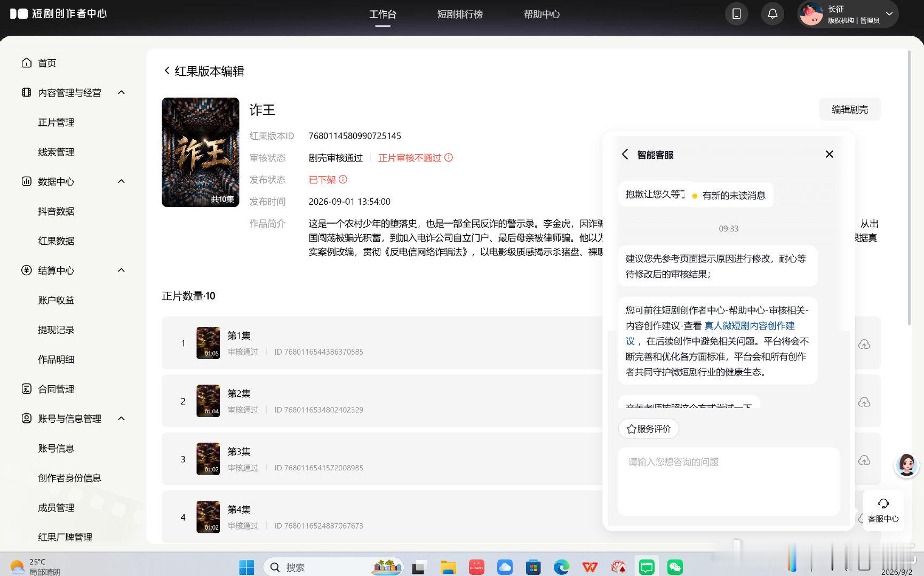Collapse the 数据中心 section
Viewport: 924px width, 576px height.
coord(121,181)
